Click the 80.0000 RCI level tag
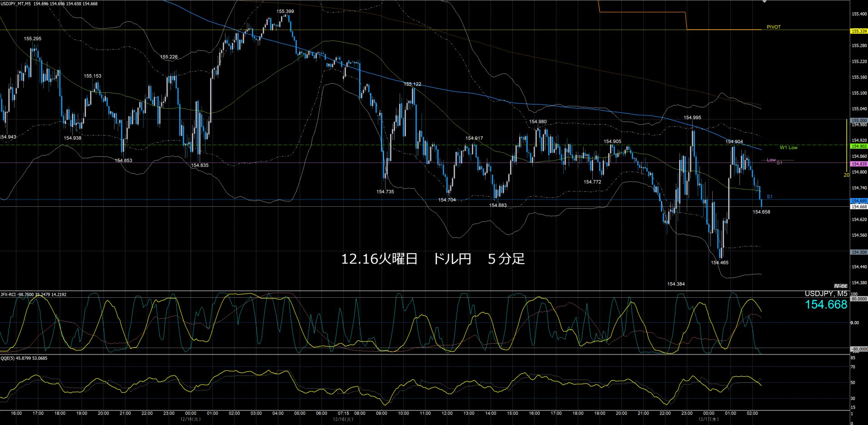This screenshot has width=868, height=425. pyautogui.click(x=859, y=299)
